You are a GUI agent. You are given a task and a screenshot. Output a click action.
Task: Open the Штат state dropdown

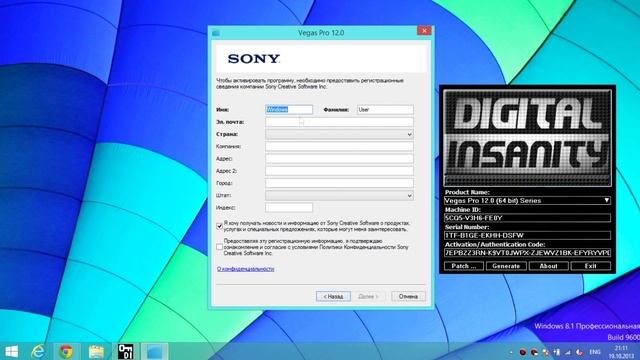339,196
